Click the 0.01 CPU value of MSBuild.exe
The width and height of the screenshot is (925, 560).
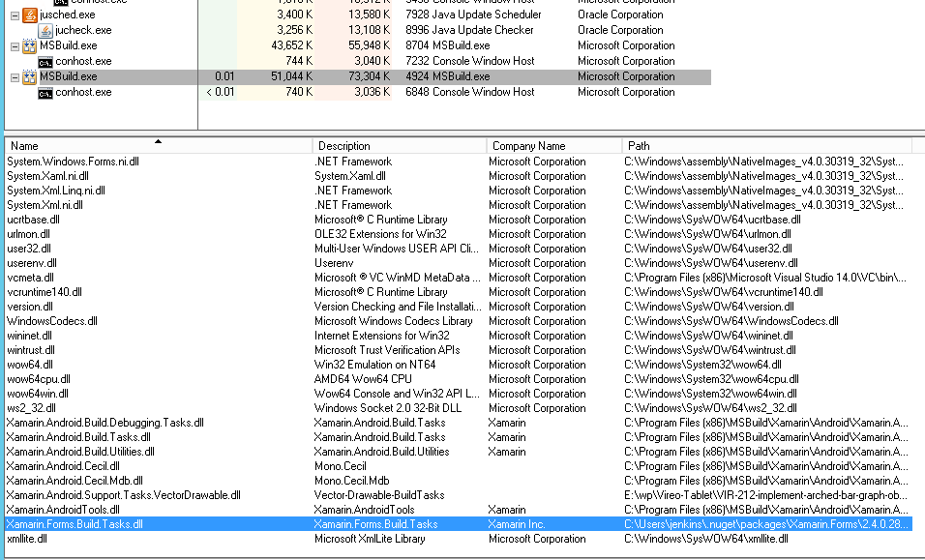tap(224, 76)
